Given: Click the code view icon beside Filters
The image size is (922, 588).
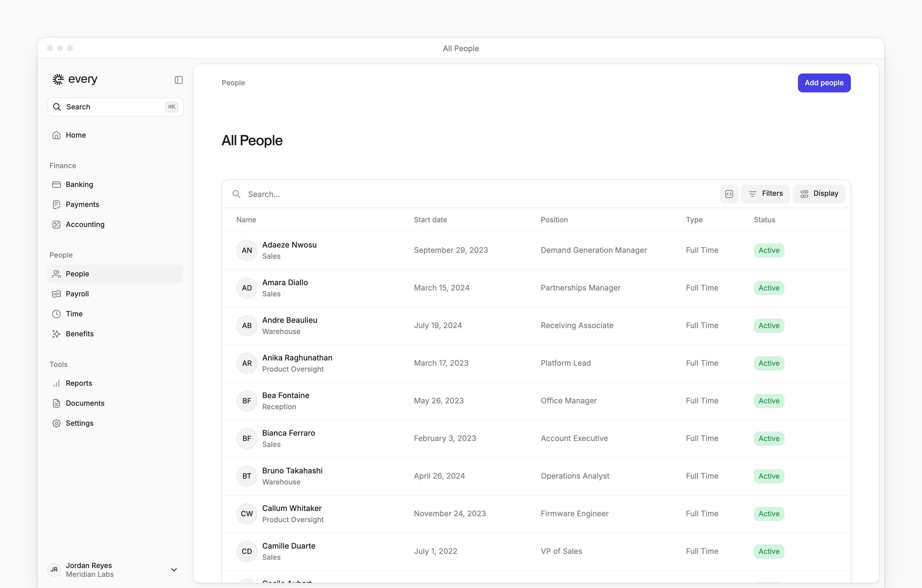Looking at the screenshot, I should point(729,194).
